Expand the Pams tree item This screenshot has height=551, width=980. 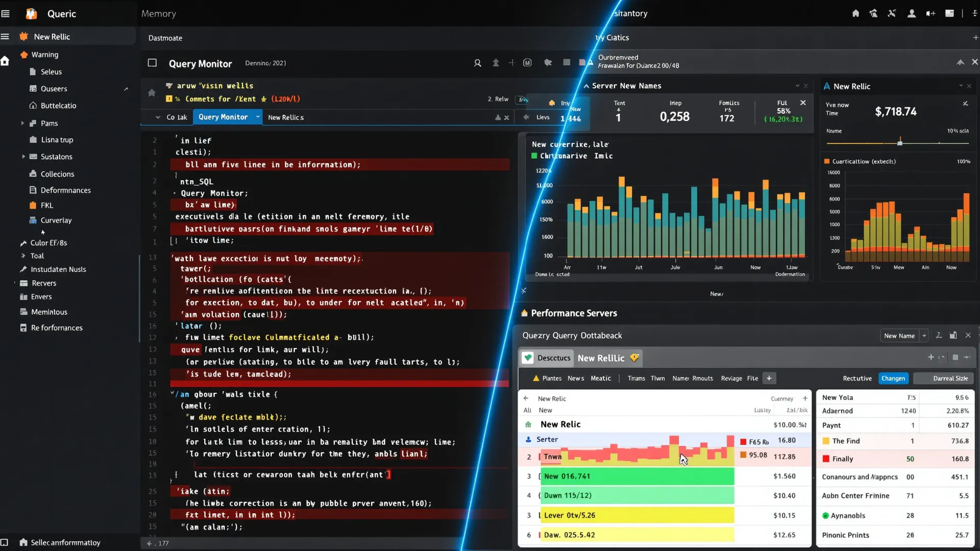click(22, 123)
